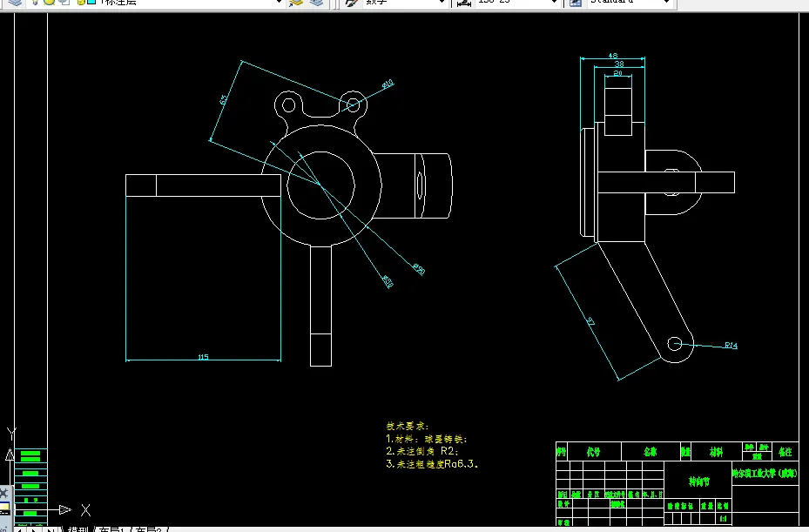Switch to the 布局1 layout tab

(x=111, y=529)
